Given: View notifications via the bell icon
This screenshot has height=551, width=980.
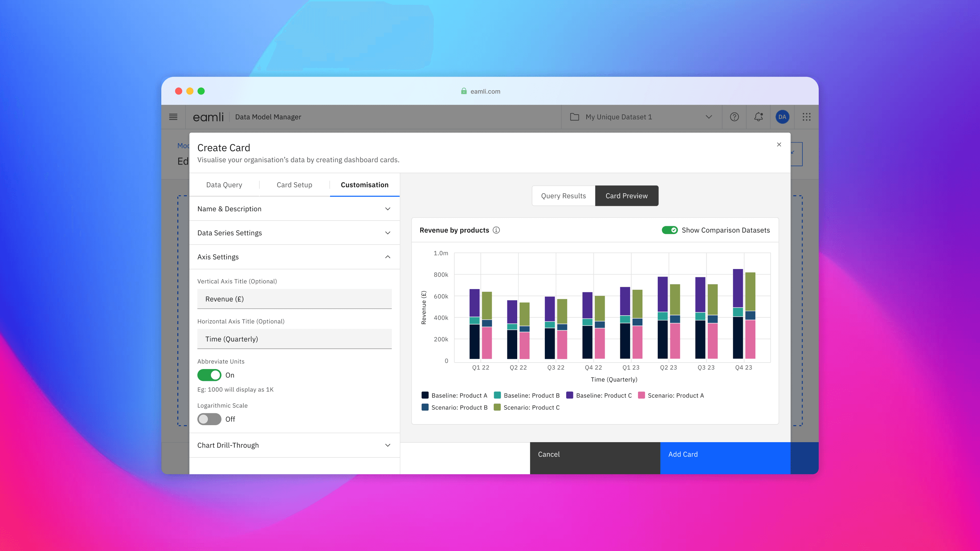Looking at the screenshot, I should 758,117.
